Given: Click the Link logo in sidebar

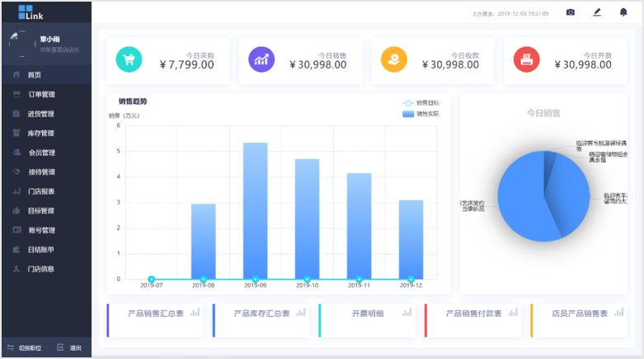Looking at the screenshot, I should [x=30, y=12].
